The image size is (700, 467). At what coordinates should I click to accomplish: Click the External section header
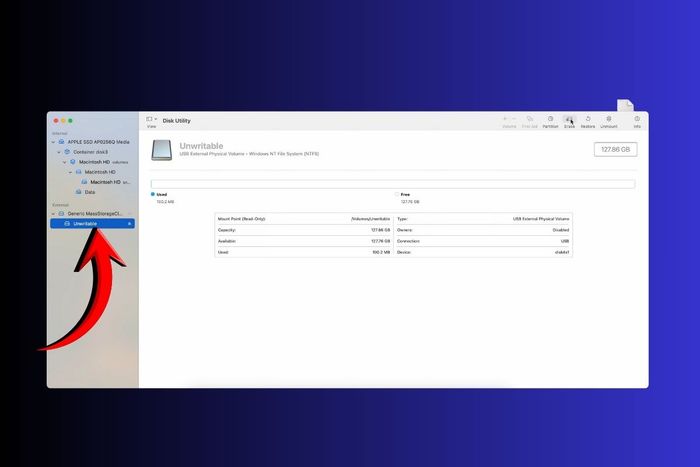[60, 205]
